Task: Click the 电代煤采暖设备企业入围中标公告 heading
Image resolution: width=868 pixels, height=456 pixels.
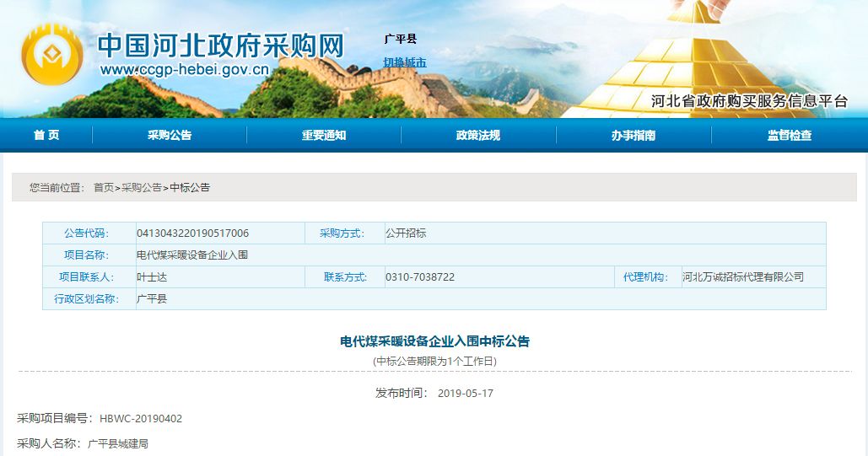Action: coord(434,342)
